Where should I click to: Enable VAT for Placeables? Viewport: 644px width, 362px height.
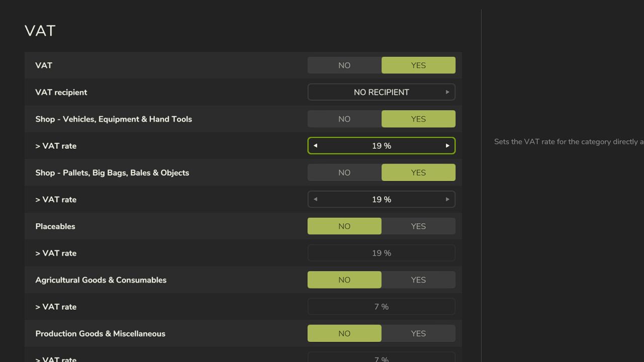[x=419, y=226]
